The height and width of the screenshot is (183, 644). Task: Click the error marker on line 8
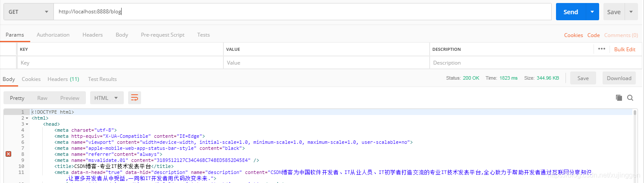[8, 154]
